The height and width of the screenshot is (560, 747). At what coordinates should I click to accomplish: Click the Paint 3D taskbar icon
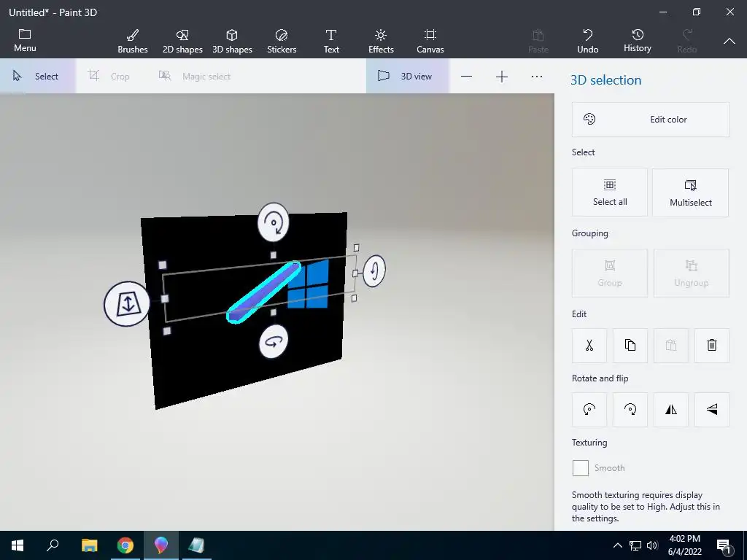[x=161, y=545]
